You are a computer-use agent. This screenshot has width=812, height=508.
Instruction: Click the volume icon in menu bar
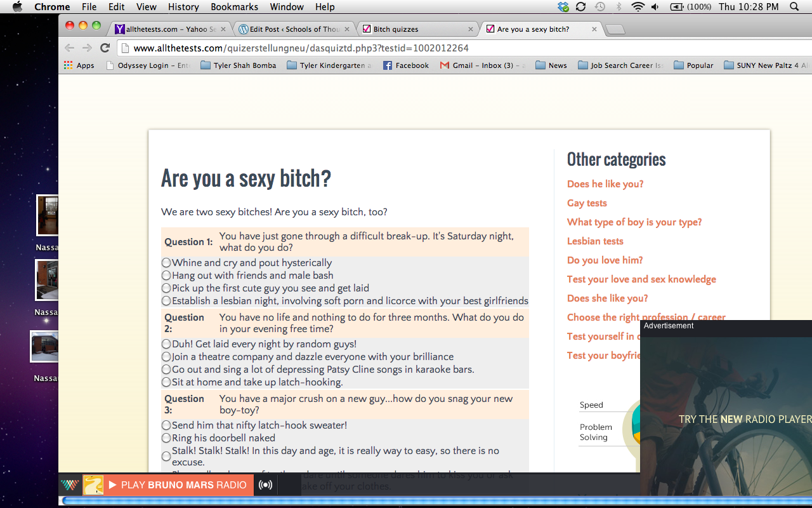655,7
